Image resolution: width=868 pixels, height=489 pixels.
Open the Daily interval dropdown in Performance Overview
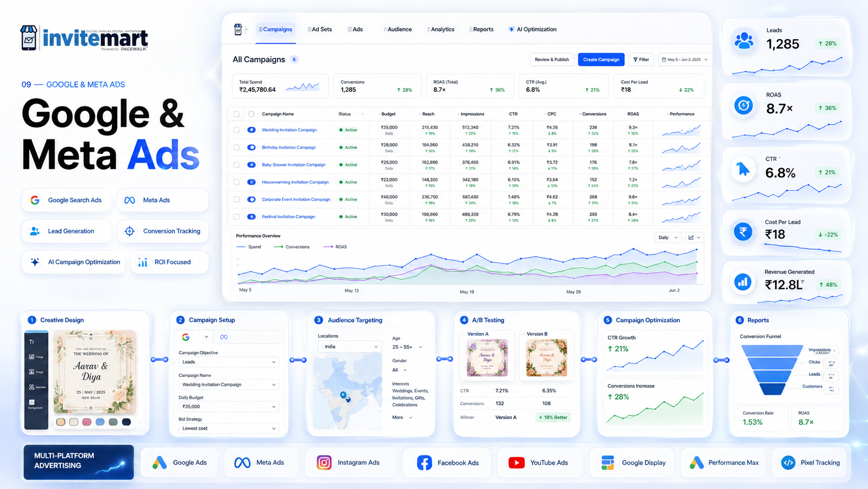[x=668, y=237]
